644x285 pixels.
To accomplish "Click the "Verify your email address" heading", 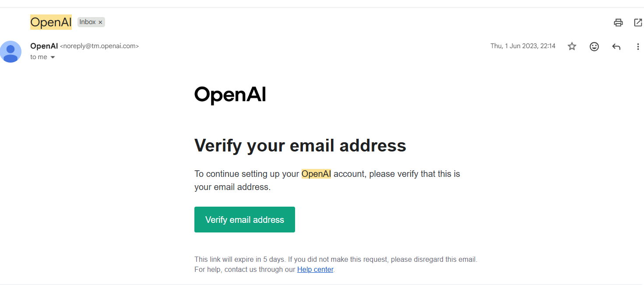I will pos(300,145).
